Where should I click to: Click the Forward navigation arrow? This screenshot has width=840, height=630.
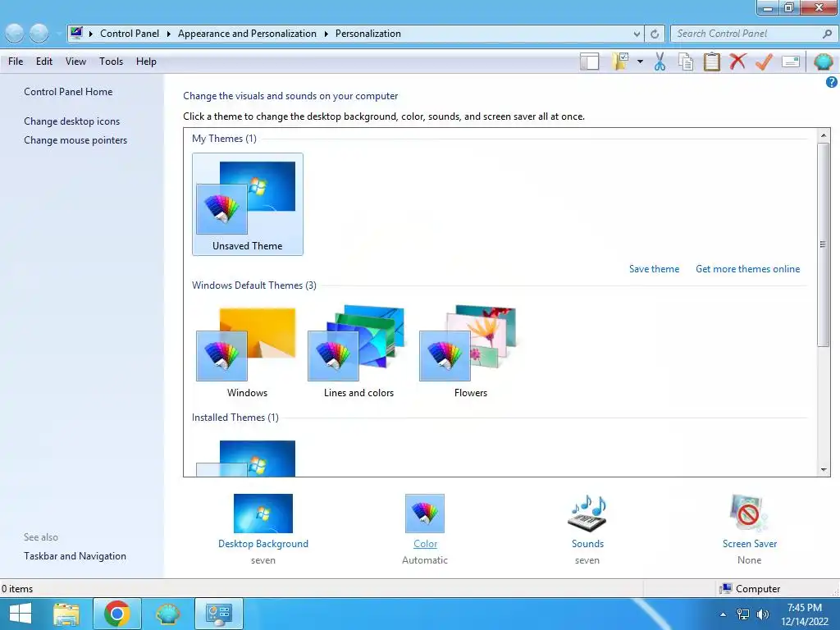39,33
